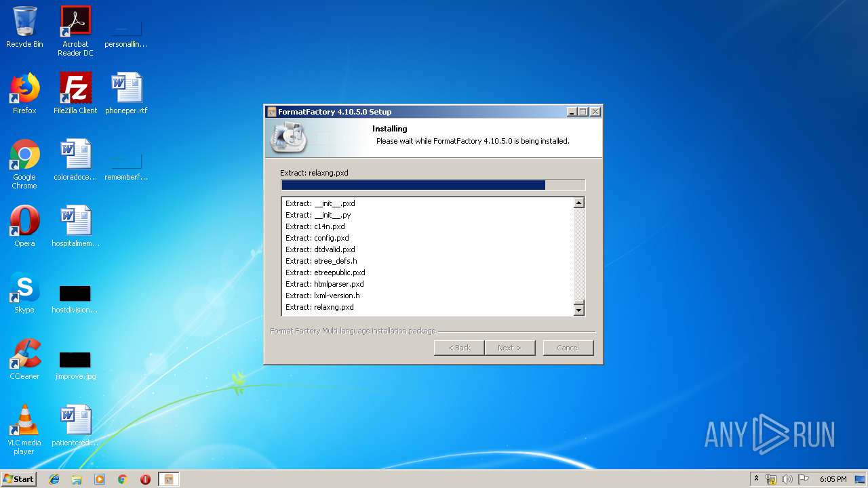Select the 'Extract: __init__.py' log line

pyautogui.click(x=318, y=215)
